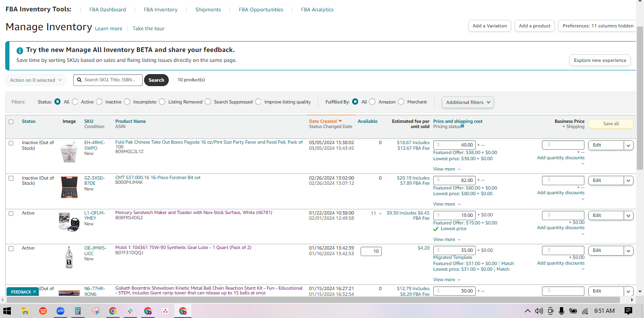
Task: Open the FBA Inventory tab
Action: click(161, 9)
